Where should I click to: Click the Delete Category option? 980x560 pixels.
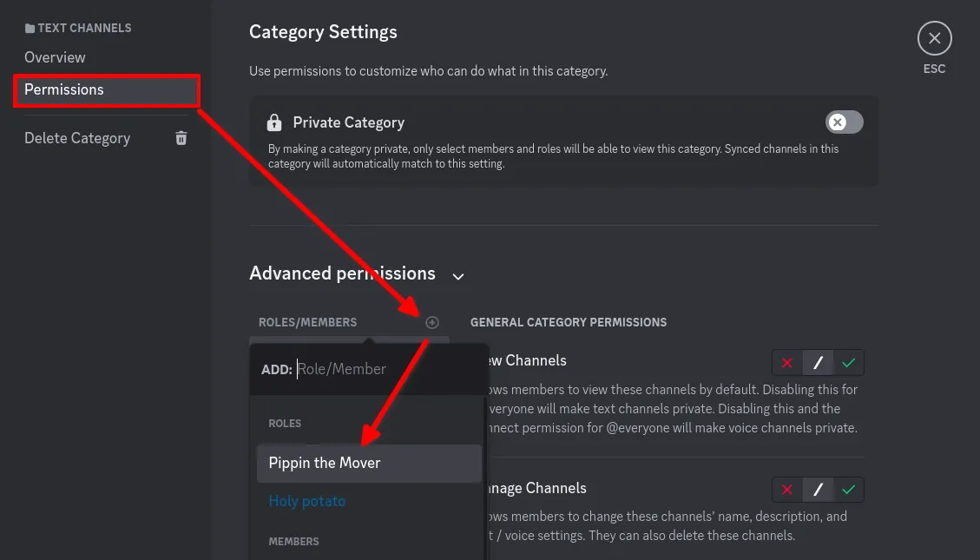(77, 138)
